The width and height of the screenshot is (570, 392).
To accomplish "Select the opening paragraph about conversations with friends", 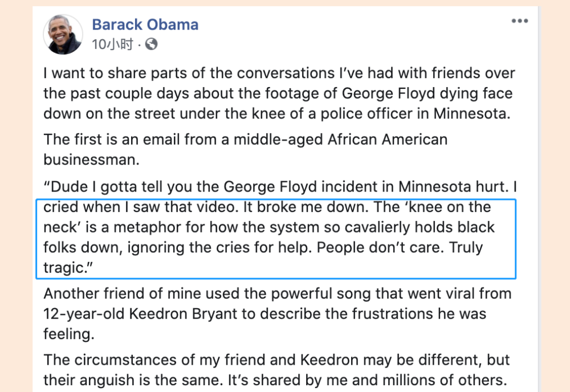I will [279, 93].
